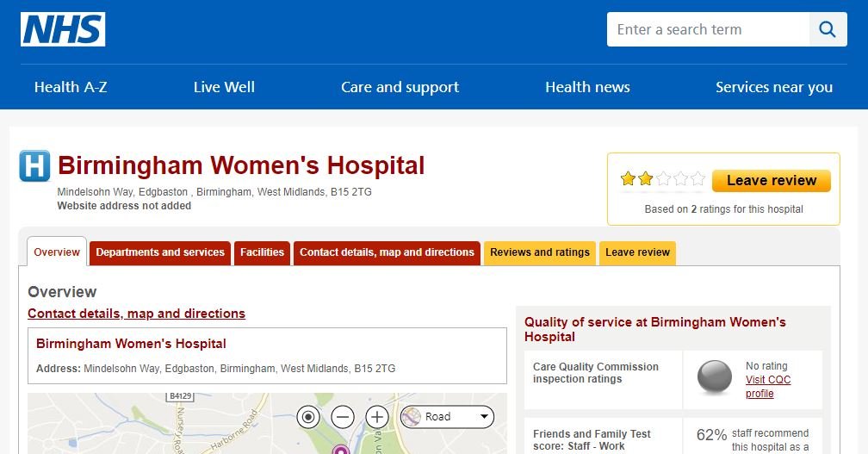
Task: Open Contact details, map and directions link
Action: [136, 314]
